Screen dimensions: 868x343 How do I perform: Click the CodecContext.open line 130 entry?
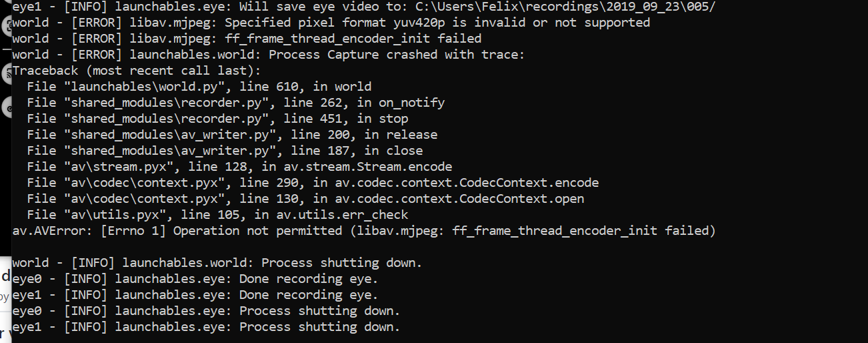pos(305,199)
